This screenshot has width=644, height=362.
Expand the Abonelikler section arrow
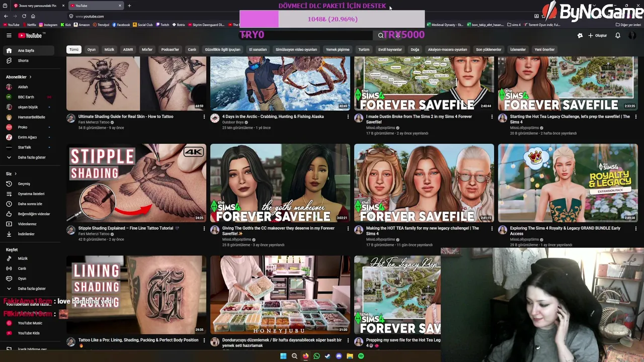(x=30, y=77)
